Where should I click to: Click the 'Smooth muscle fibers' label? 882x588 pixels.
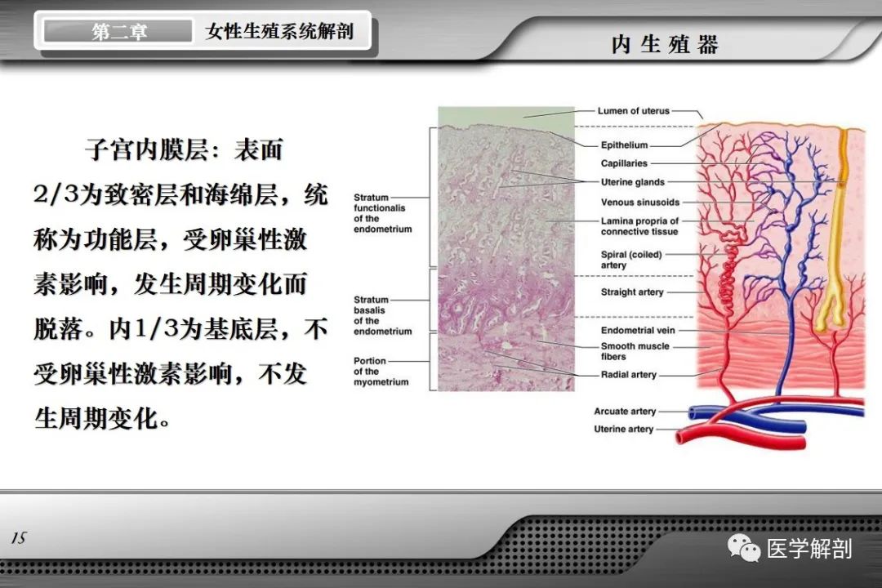635,351
